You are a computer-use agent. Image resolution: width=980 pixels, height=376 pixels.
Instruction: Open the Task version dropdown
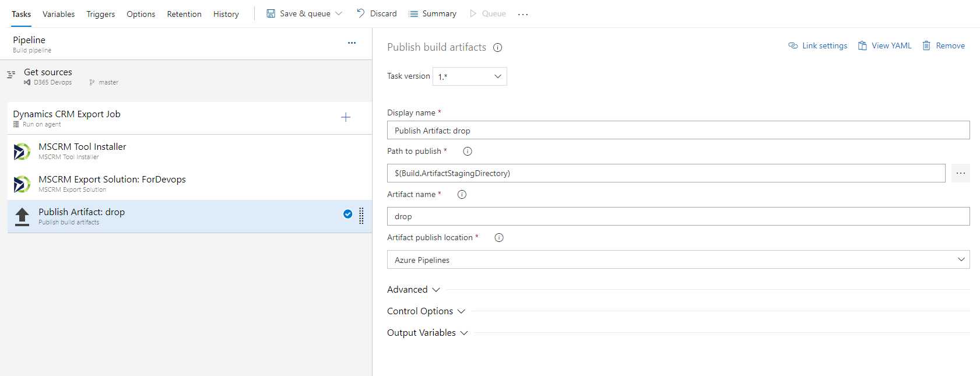coord(470,76)
